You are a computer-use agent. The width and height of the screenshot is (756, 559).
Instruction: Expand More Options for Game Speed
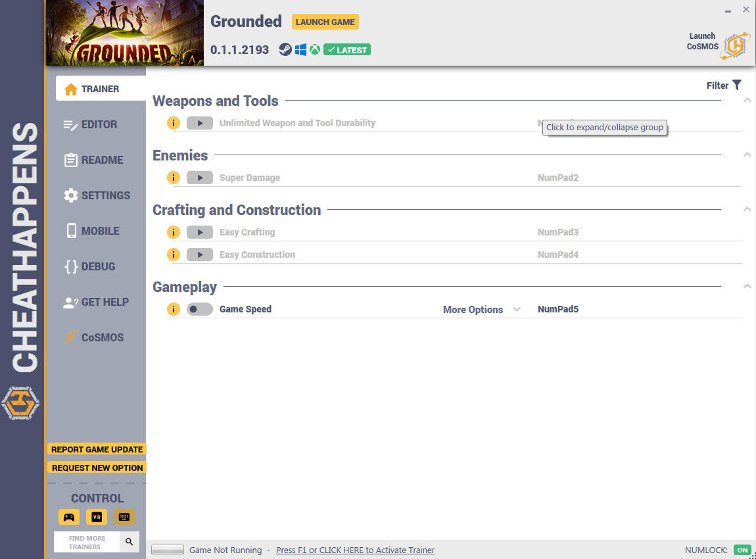[482, 310]
